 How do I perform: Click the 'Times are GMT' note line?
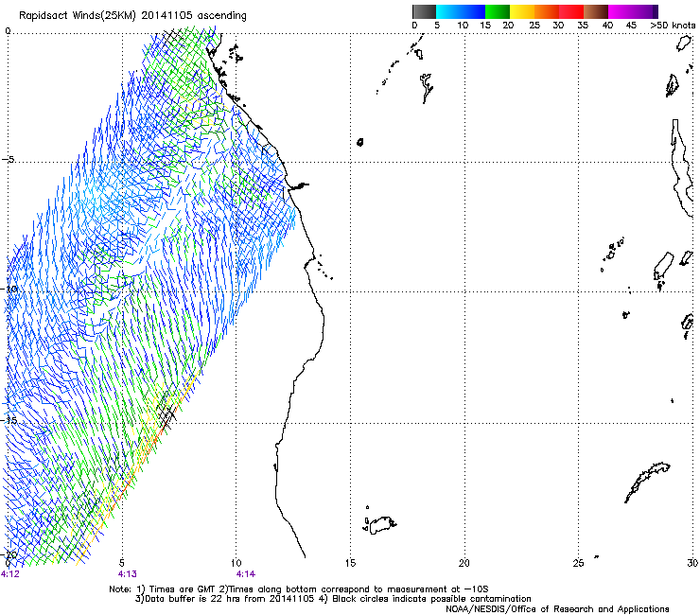tap(299, 589)
